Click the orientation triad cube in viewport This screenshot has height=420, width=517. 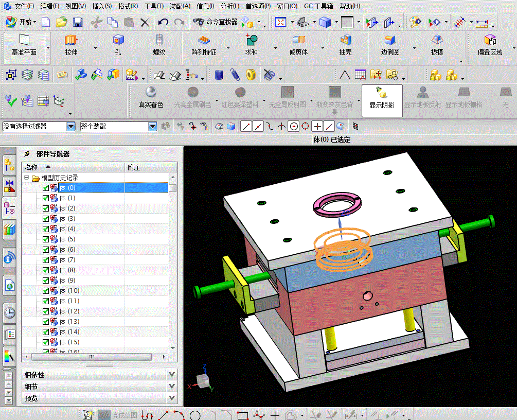click(x=203, y=380)
